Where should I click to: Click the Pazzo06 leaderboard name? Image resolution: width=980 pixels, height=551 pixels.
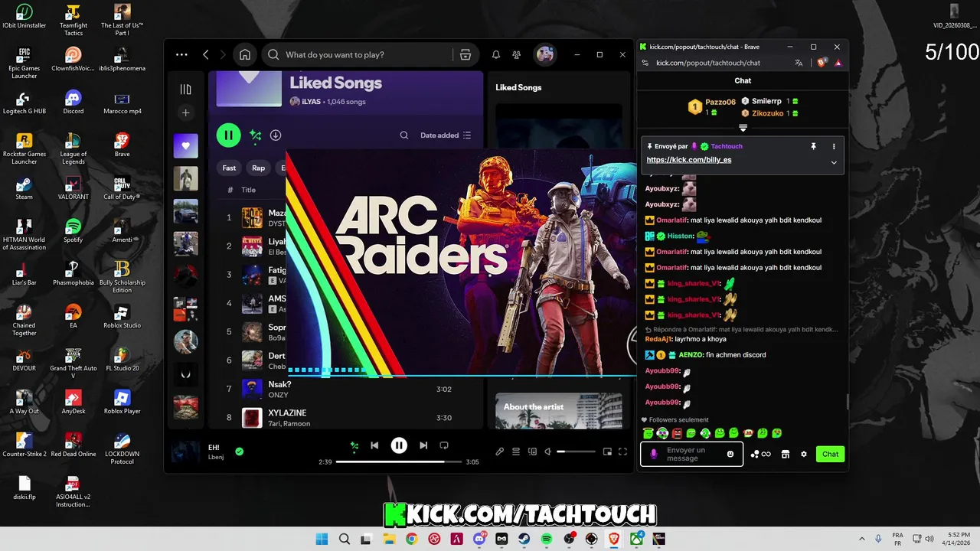[720, 102]
